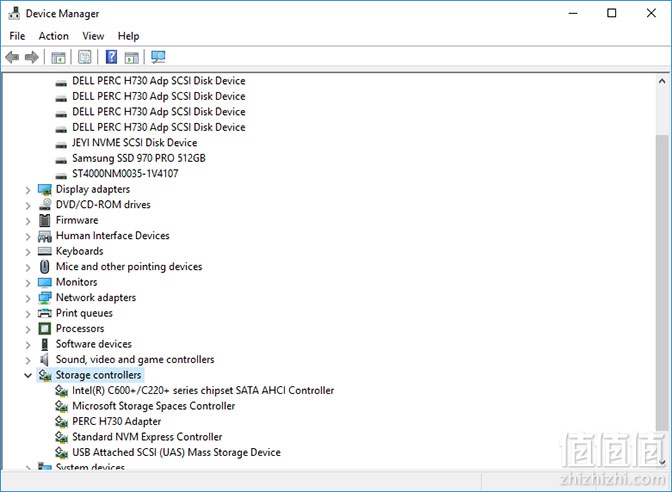Screen dimensions: 672x492
Task: Click the mouse icon beside Mice category
Action: pos(45,267)
